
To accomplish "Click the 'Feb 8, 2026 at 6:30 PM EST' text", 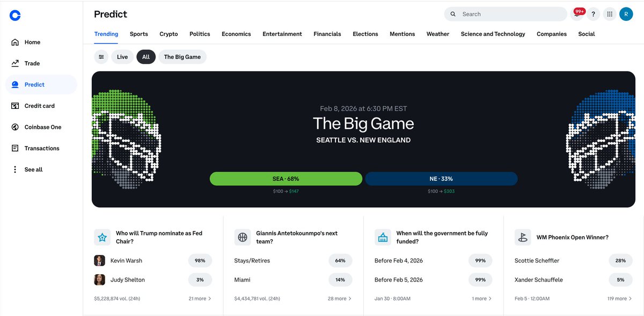I will pyautogui.click(x=363, y=108).
